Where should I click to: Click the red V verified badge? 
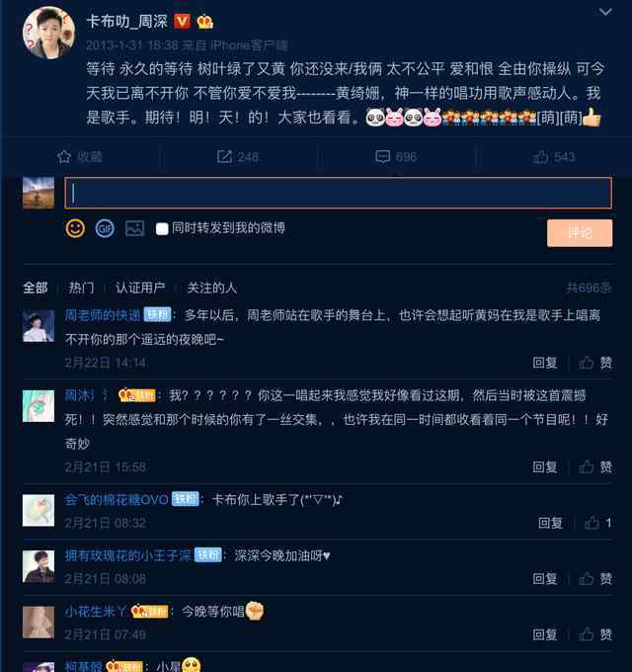pyautogui.click(x=182, y=21)
